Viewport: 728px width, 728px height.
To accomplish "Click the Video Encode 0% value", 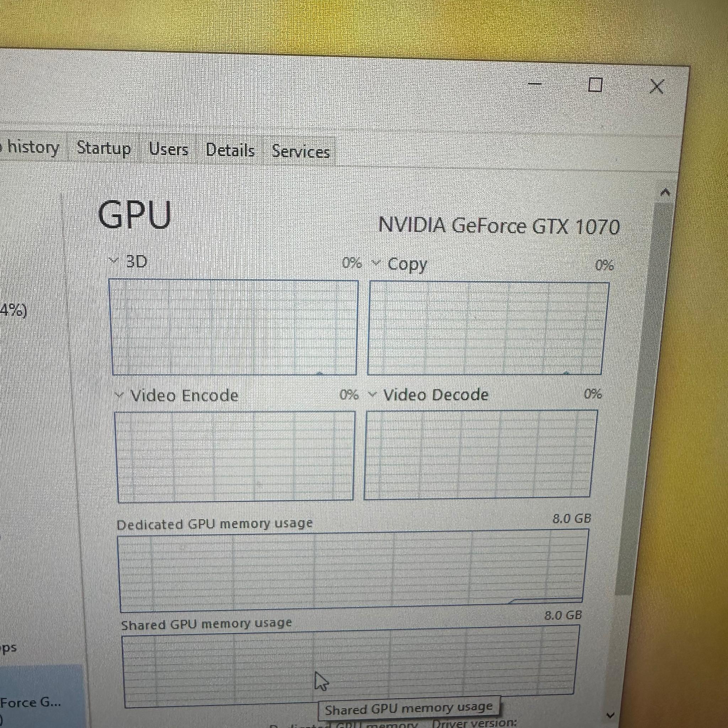I will pos(349,395).
